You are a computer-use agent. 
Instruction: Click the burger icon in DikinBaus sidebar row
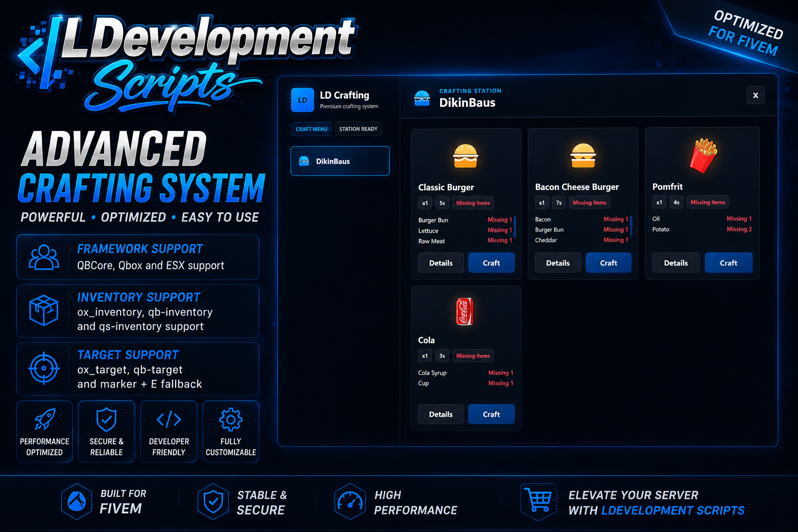(304, 161)
